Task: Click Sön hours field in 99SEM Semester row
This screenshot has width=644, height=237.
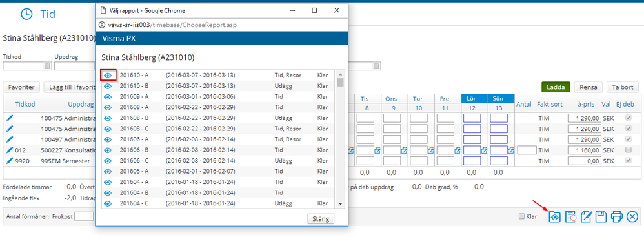Action: point(499,161)
